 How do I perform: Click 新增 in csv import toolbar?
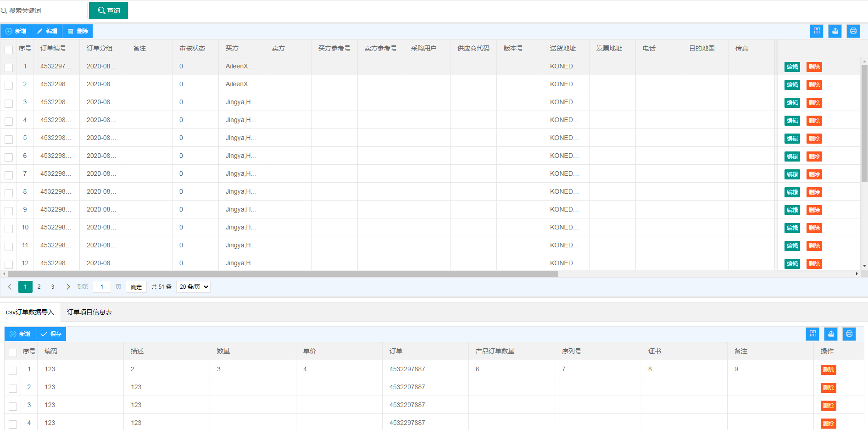click(x=20, y=334)
